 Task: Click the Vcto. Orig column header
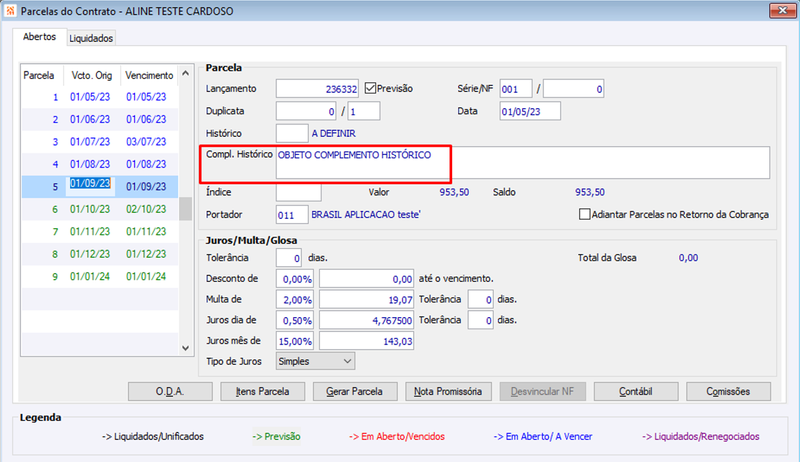click(92, 75)
